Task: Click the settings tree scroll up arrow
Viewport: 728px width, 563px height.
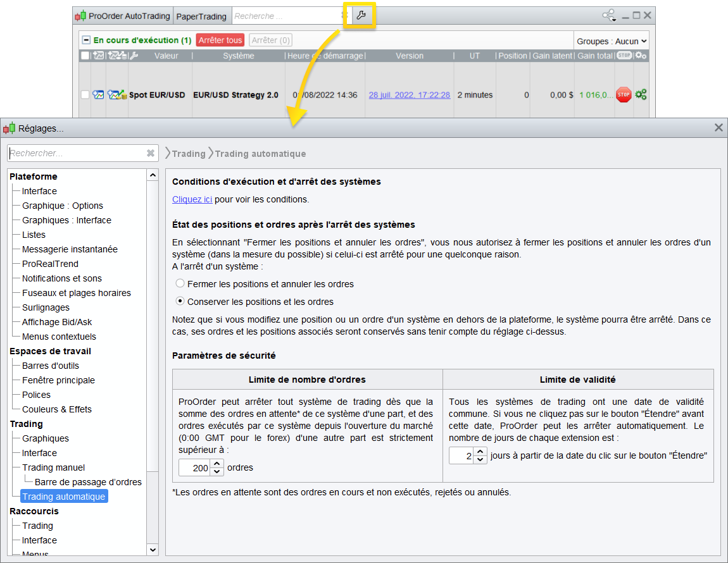Action: [x=153, y=175]
